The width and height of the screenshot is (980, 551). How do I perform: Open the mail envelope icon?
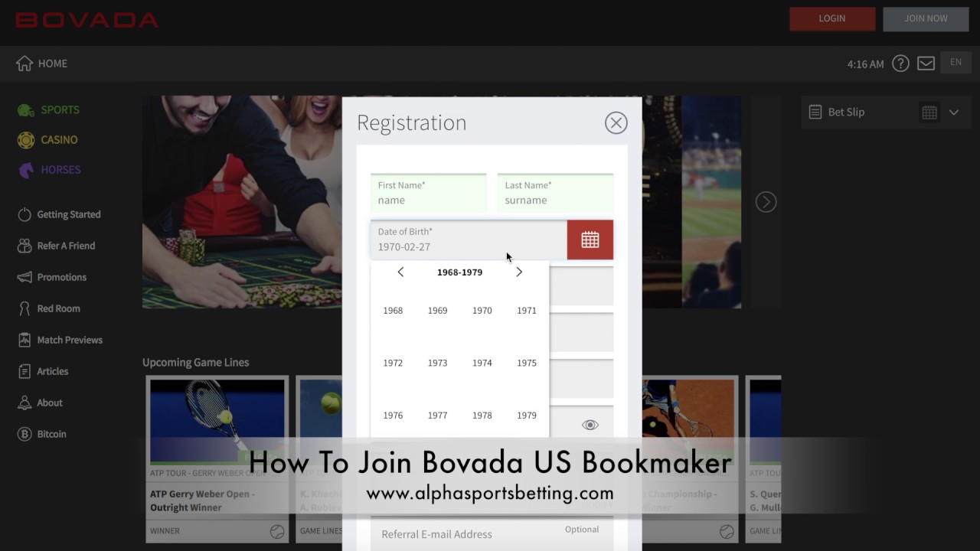tap(926, 64)
